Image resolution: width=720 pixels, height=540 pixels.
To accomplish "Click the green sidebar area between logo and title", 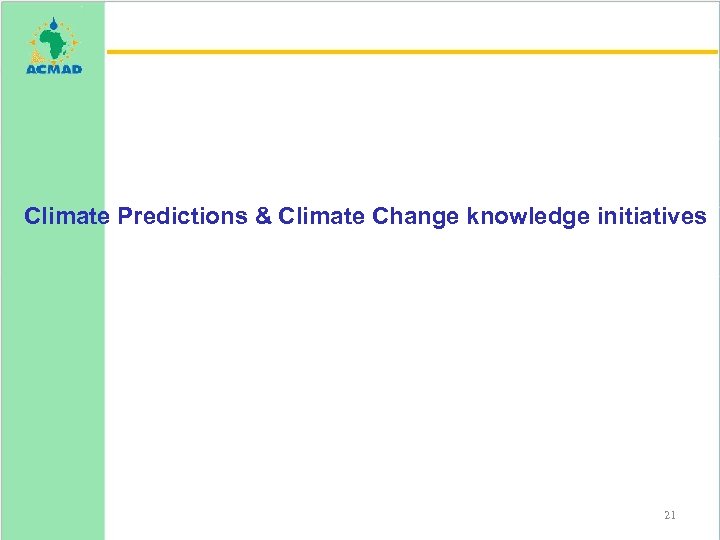I will pyautogui.click(x=53, y=140).
